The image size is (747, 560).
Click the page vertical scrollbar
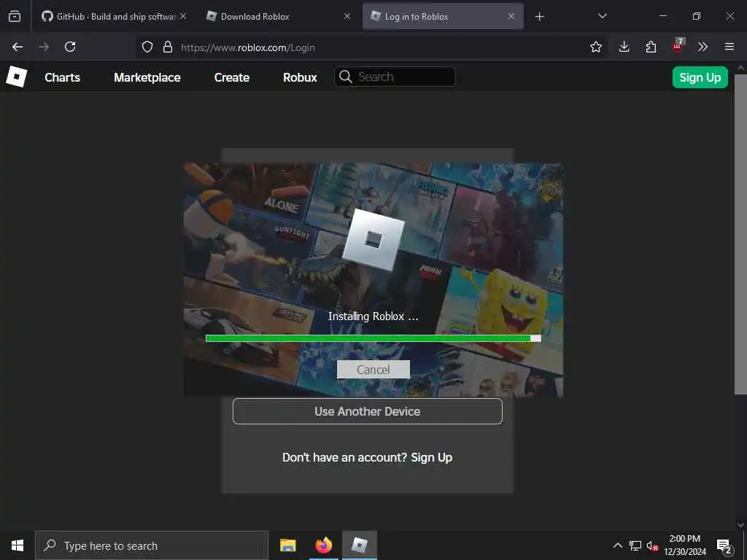pos(740,233)
